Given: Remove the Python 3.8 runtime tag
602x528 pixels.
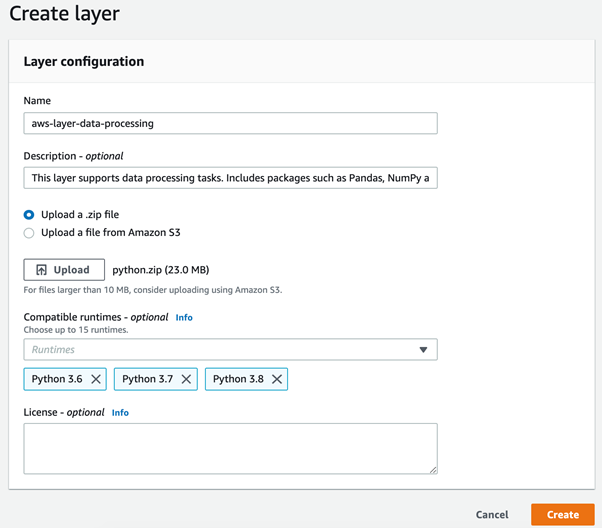Looking at the screenshot, I should click(x=277, y=379).
